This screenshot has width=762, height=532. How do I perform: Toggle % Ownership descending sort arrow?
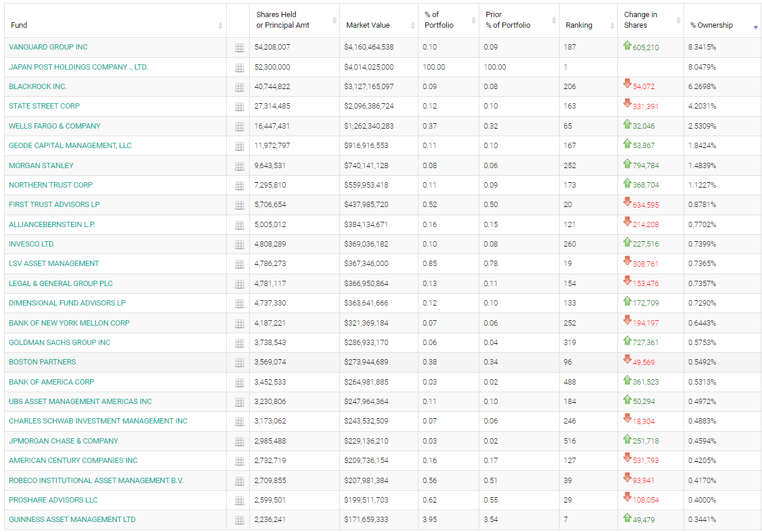tap(756, 28)
